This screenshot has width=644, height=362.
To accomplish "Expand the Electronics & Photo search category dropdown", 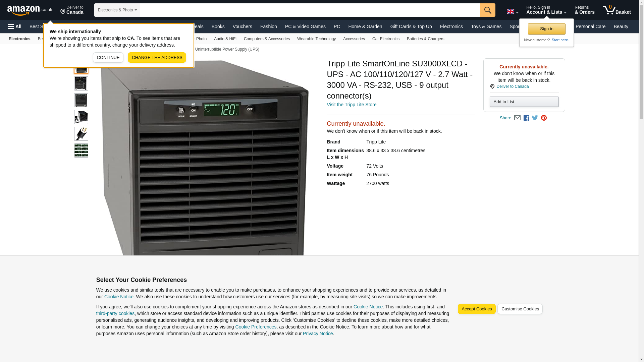I will pyautogui.click(x=117, y=10).
